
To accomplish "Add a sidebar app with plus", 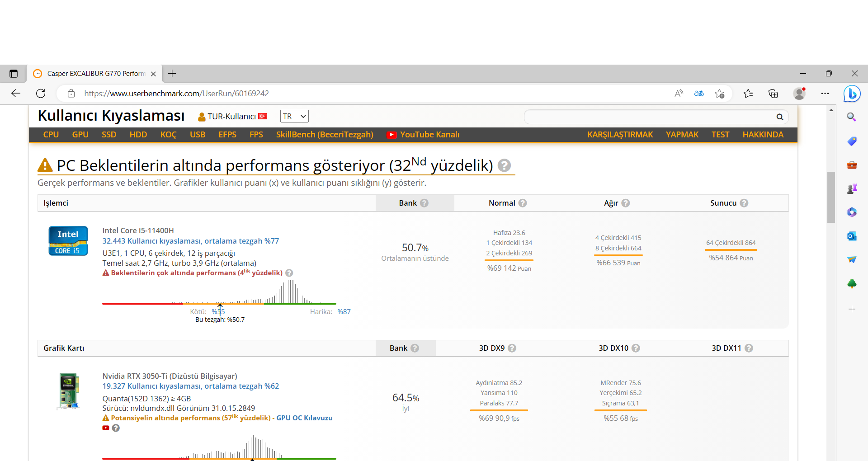I will click(x=852, y=309).
